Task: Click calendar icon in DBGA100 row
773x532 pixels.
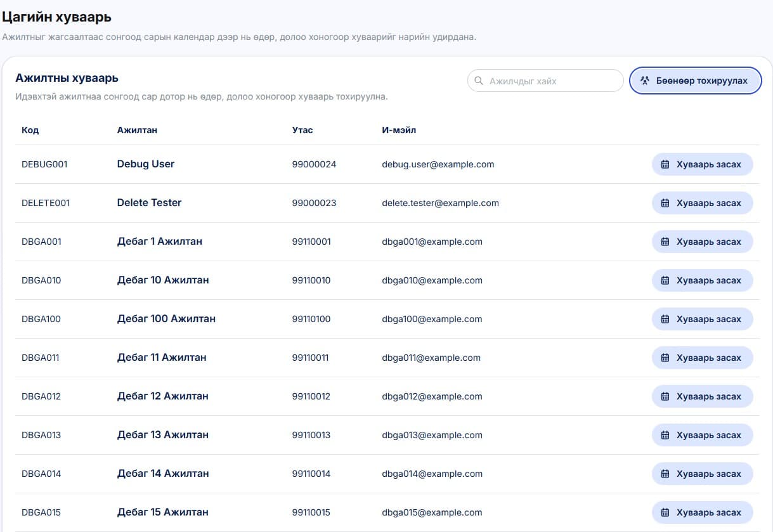Action: (x=665, y=319)
